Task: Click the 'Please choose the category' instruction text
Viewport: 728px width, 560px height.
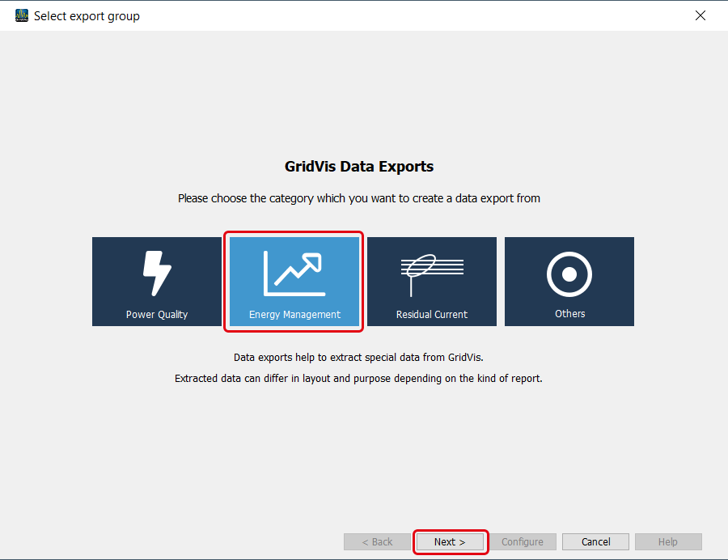Action: coord(359,198)
